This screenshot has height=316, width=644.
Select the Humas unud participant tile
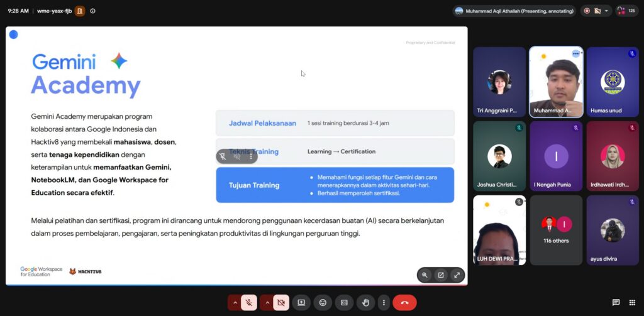click(x=613, y=82)
